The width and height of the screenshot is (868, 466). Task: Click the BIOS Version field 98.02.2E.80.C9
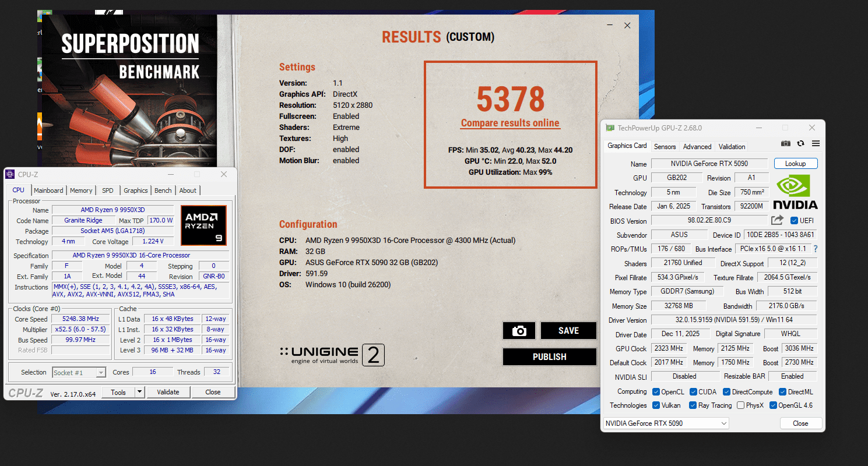tap(709, 221)
